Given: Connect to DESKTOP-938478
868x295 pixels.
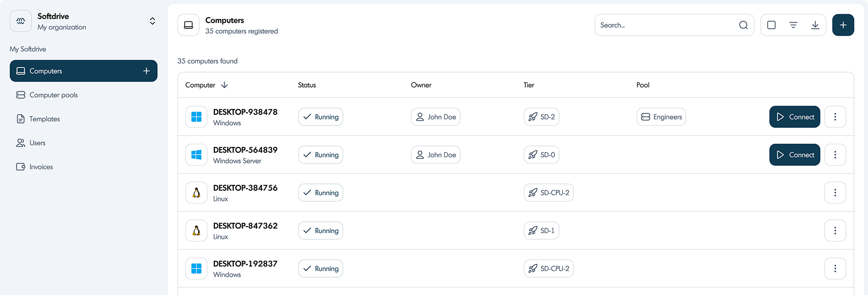Looking at the screenshot, I should coord(794,117).
